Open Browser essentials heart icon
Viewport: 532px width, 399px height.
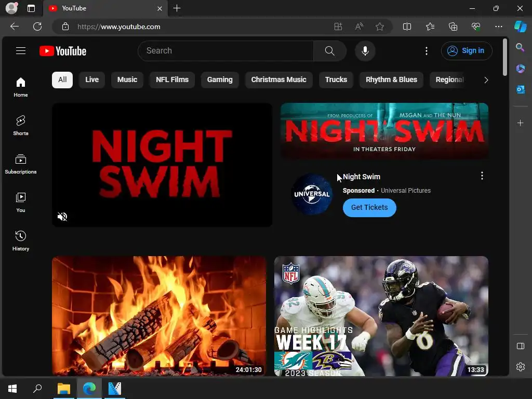coord(476,26)
